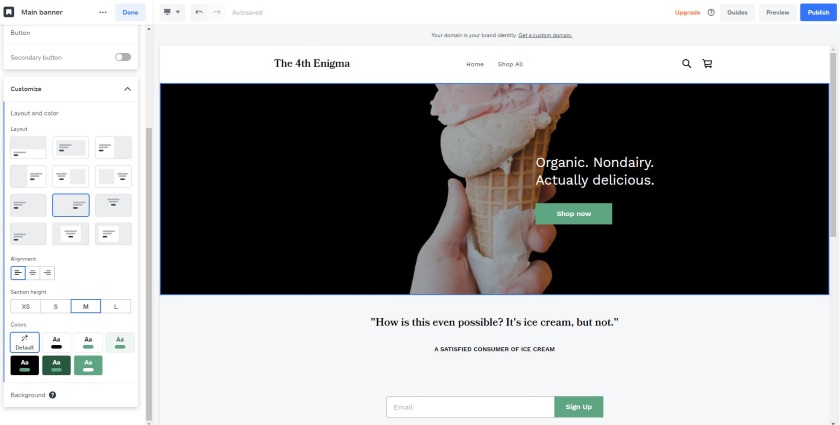
Task: Set section height to XS
Action: click(26, 307)
